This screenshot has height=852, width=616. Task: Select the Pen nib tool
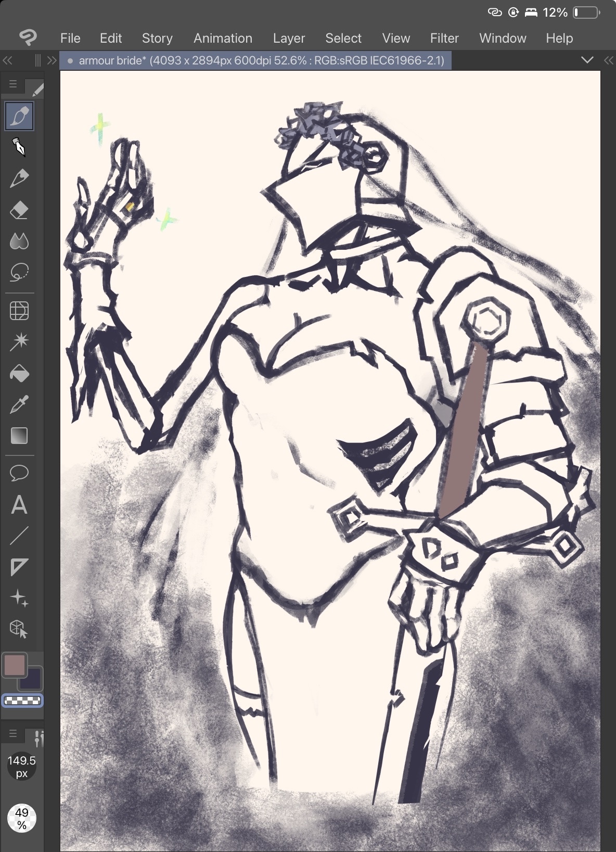click(x=19, y=147)
